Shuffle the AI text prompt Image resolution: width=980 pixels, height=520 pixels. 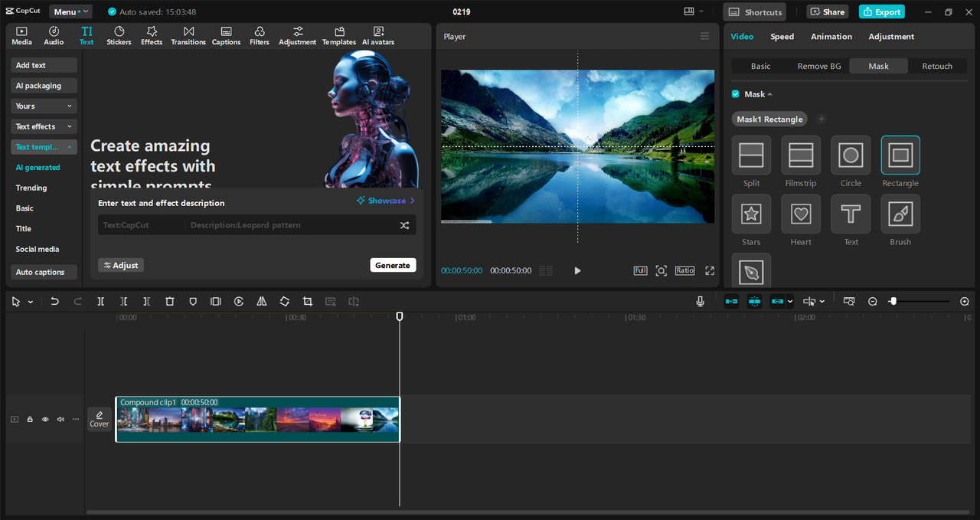click(404, 225)
